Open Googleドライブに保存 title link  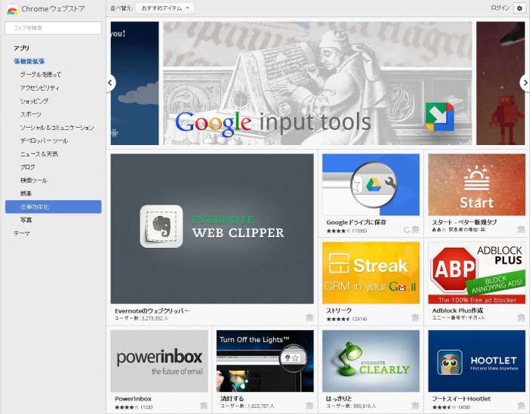click(356, 222)
